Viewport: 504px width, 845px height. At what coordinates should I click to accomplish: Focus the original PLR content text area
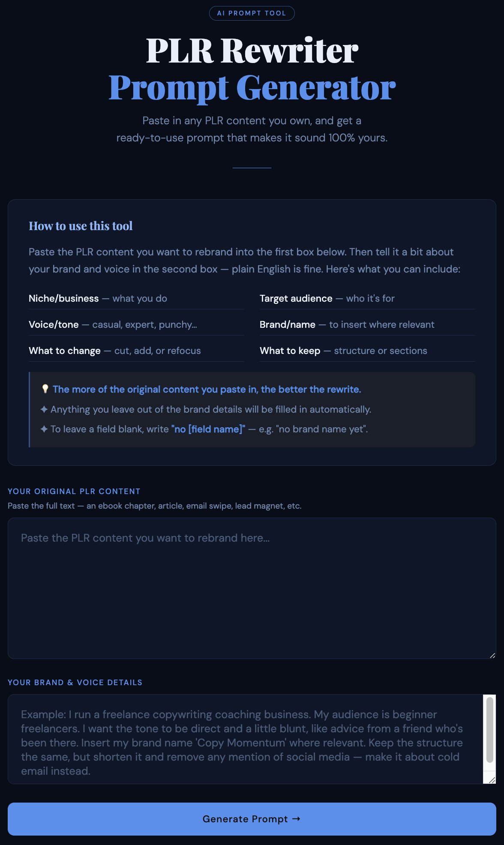tap(252, 588)
